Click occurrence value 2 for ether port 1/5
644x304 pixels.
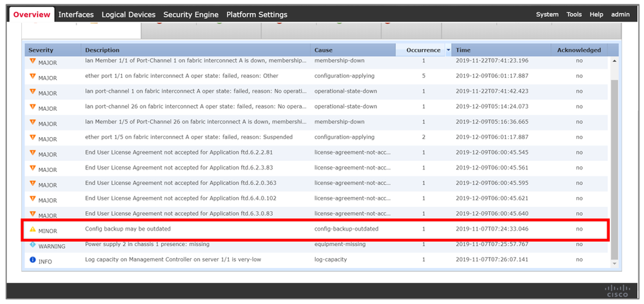coord(424,137)
